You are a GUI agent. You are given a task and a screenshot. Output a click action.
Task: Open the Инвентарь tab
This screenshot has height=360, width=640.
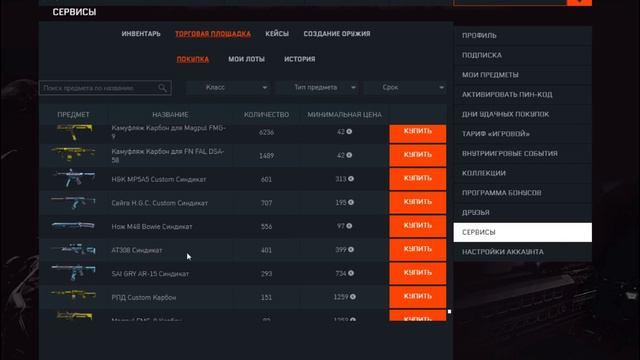[141, 34]
